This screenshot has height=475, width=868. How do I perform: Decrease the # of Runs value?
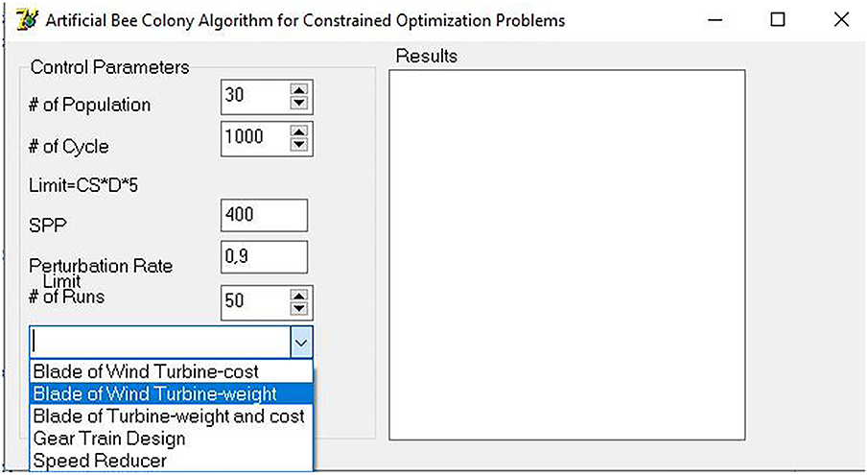[299, 307]
